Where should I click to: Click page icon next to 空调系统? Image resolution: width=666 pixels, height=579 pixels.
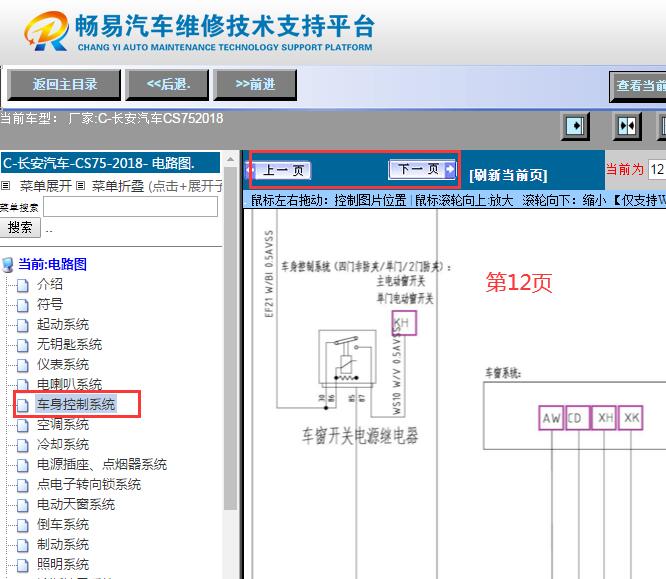pos(23,425)
